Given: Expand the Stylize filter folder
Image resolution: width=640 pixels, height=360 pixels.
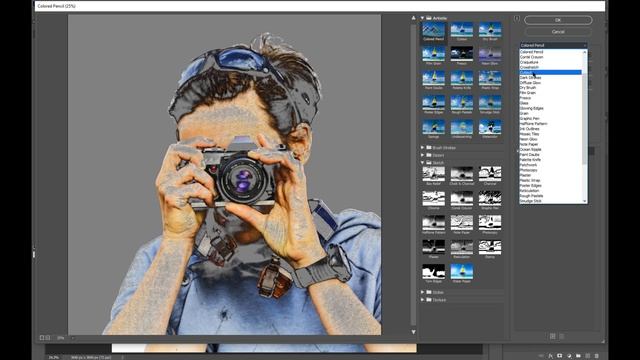Looking at the screenshot, I should pos(422,292).
